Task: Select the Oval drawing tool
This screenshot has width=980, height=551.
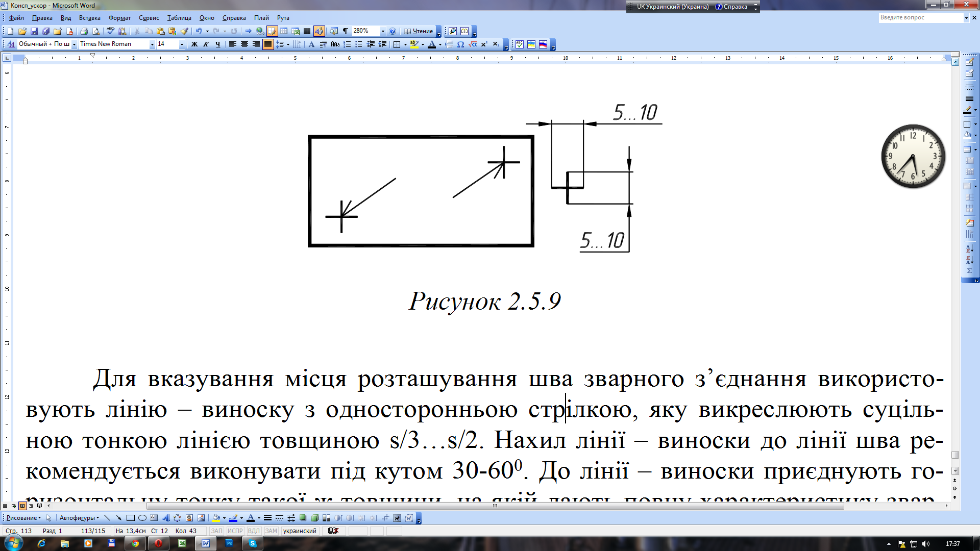Action: pos(142,518)
